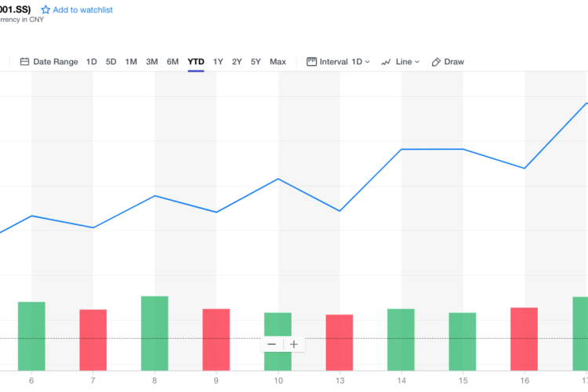Image resolution: width=588 pixels, height=392 pixels.
Task: Expand the Line chart type dropdown
Action: (x=408, y=62)
